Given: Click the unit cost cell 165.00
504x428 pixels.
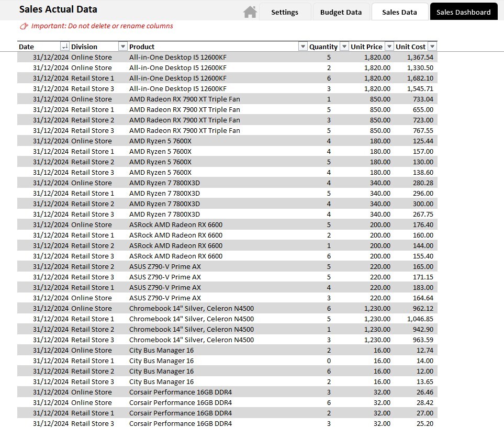Looking at the screenshot, I should tap(423, 267).
